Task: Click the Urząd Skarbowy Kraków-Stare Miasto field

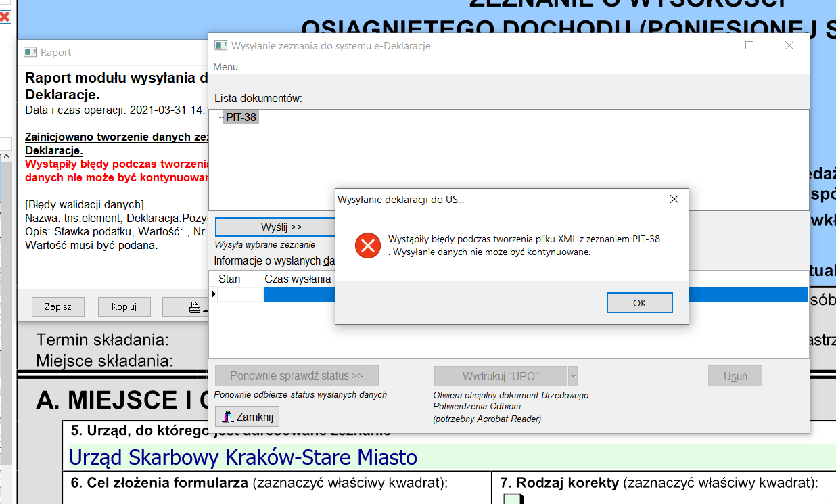Action: tap(243, 457)
